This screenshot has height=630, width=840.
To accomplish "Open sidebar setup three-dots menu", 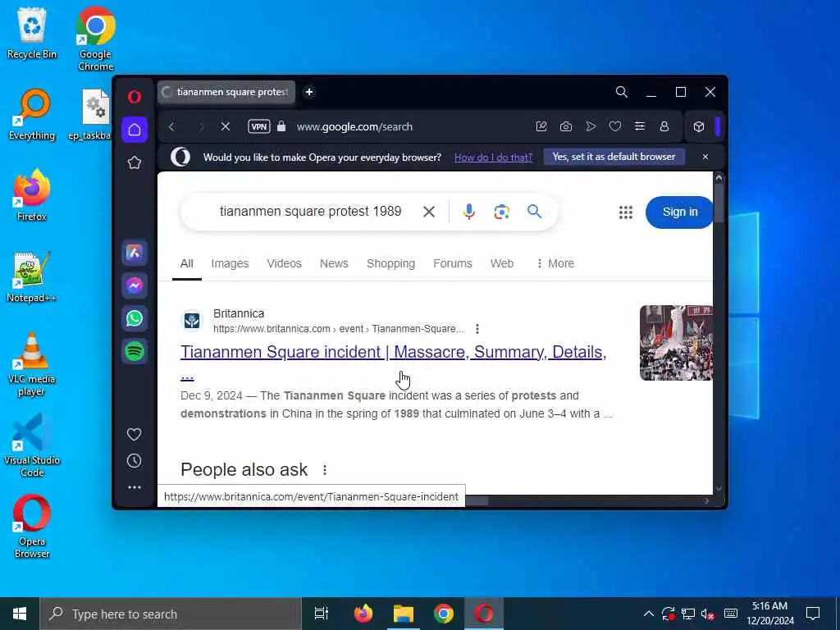I will pyautogui.click(x=135, y=487).
